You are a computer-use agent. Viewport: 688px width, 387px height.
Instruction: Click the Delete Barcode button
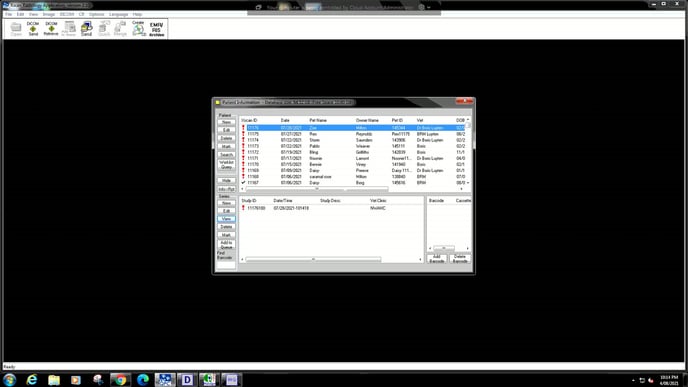(460, 259)
